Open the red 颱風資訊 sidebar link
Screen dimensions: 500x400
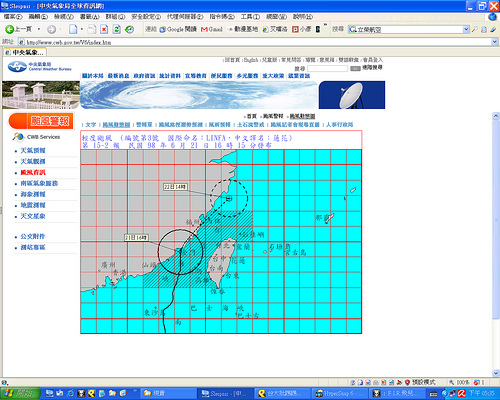click(33, 172)
